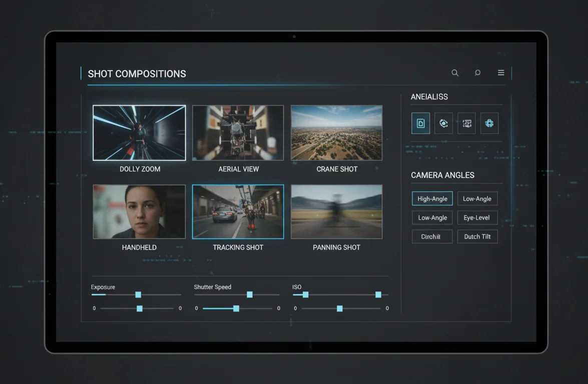The height and width of the screenshot is (384, 588).
Task: Select the Low-Angle option
Action: (477, 198)
